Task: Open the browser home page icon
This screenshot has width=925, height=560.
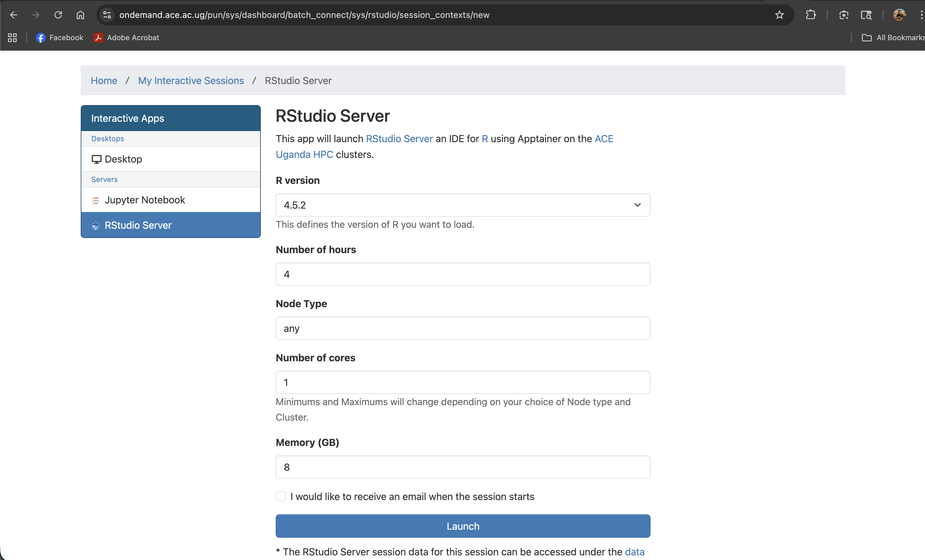Action: click(x=80, y=15)
